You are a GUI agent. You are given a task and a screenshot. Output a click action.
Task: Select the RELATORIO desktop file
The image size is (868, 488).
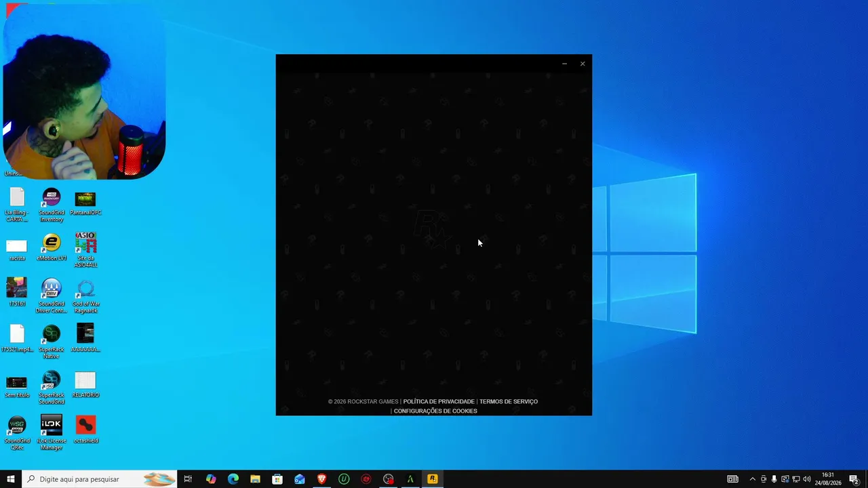(x=85, y=384)
